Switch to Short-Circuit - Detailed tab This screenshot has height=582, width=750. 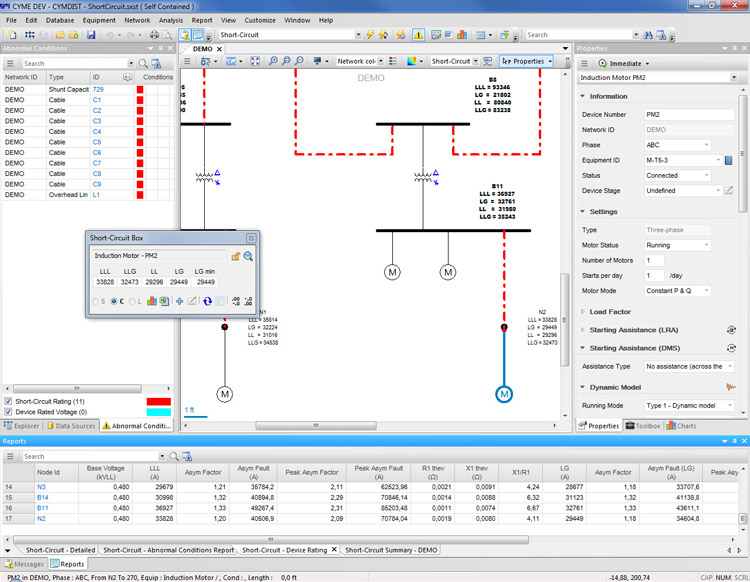click(x=60, y=550)
